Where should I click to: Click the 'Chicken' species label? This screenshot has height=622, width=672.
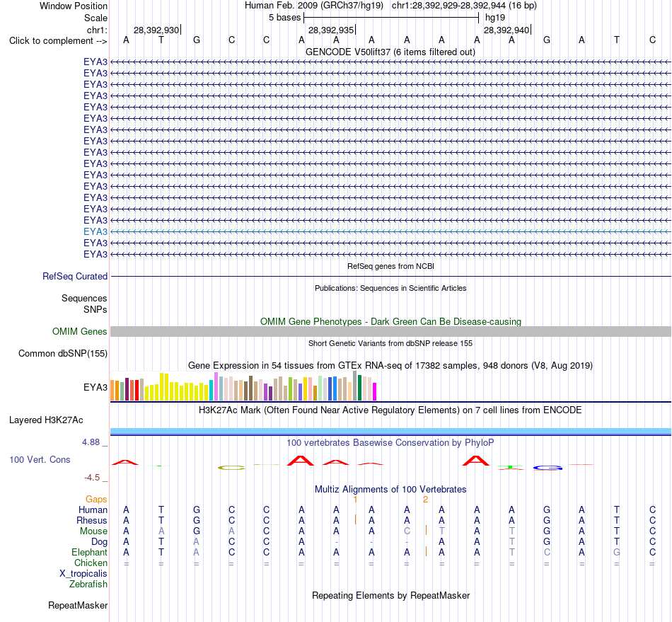point(91,563)
